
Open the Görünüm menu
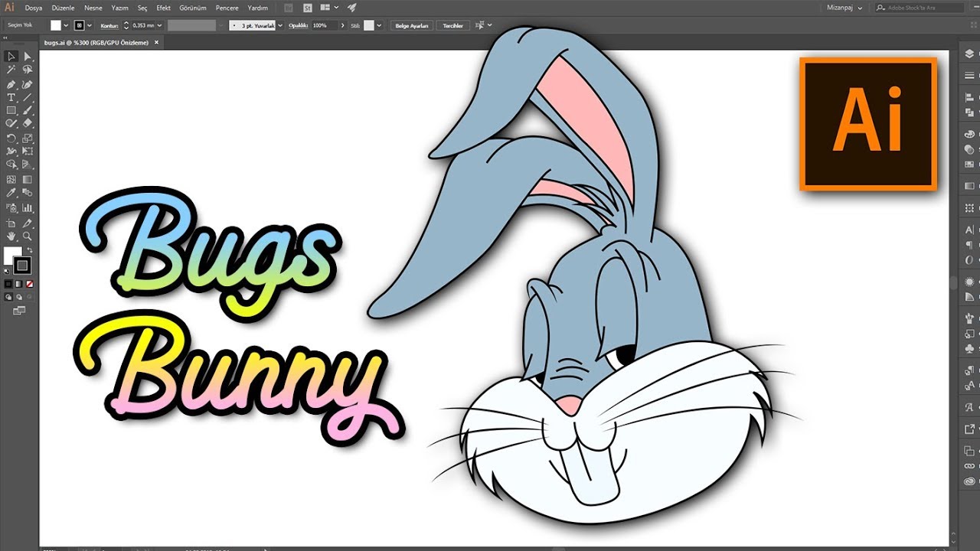[x=193, y=8]
